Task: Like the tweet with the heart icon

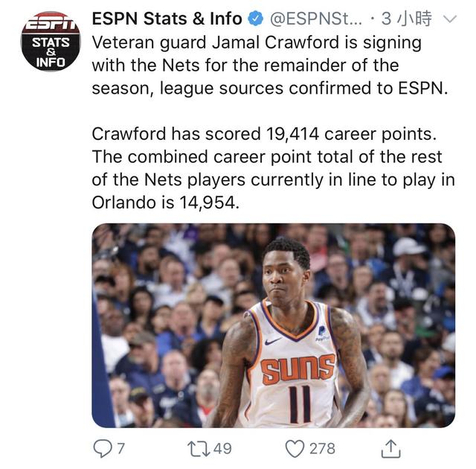Action: [x=295, y=449]
